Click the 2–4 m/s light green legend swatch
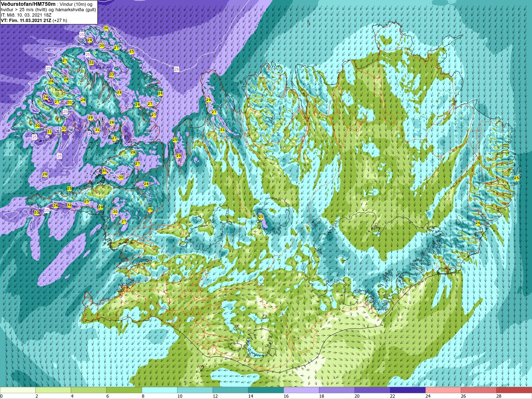This screenshot has width=532, height=399. point(53,390)
